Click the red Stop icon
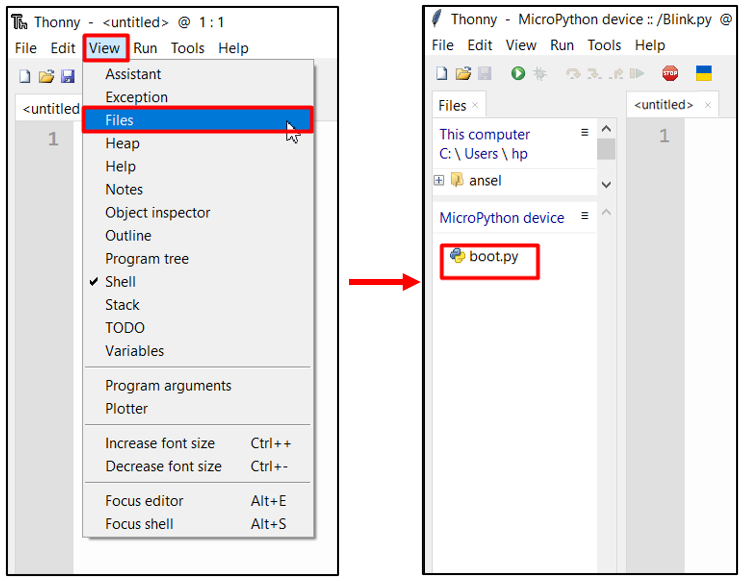 [670, 73]
